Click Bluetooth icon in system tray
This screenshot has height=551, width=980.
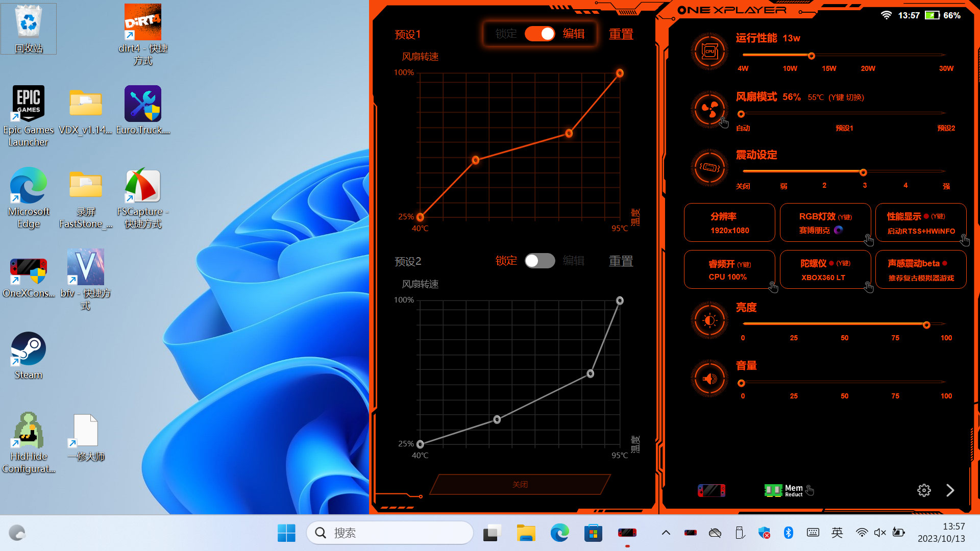click(x=788, y=533)
